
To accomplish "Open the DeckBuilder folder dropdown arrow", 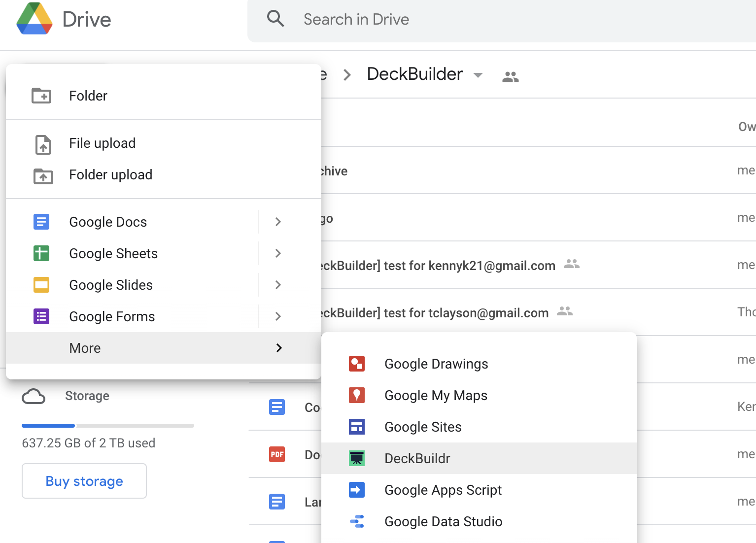I will click(x=478, y=75).
